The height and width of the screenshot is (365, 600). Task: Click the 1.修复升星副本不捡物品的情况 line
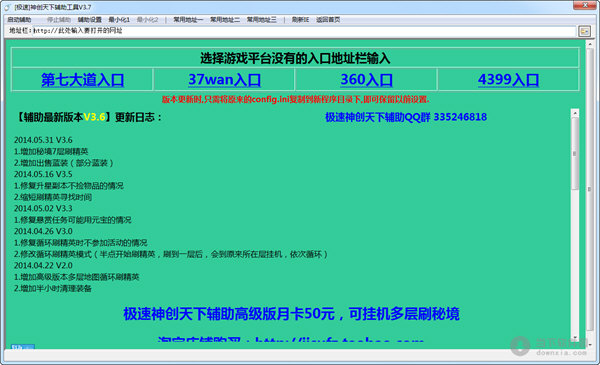(68, 186)
